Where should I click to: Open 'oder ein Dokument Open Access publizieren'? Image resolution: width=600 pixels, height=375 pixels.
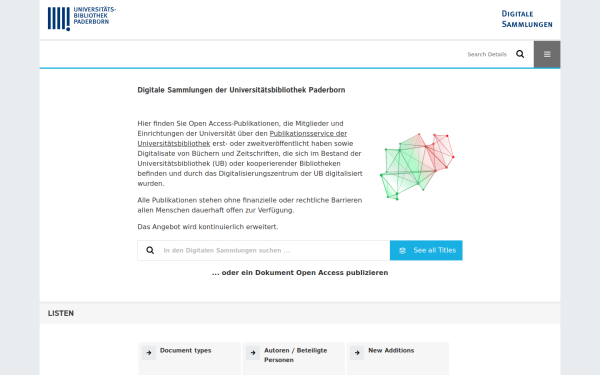pos(300,272)
